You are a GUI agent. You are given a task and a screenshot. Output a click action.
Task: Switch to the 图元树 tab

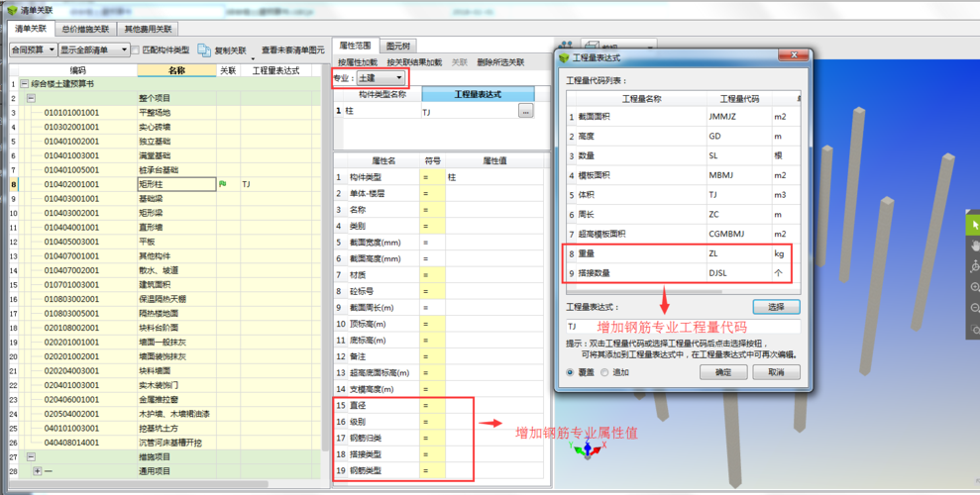pyautogui.click(x=397, y=46)
